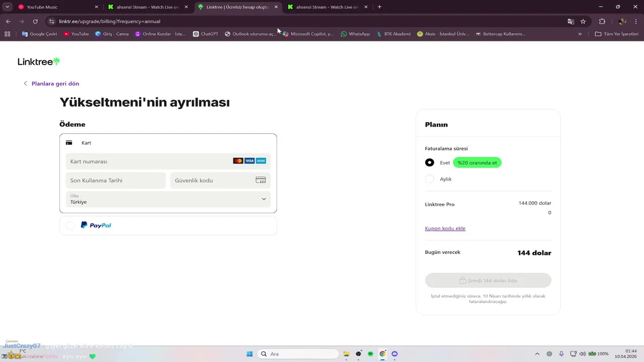
Task: Switch to the YouTube Music tab
Action: tap(58, 7)
